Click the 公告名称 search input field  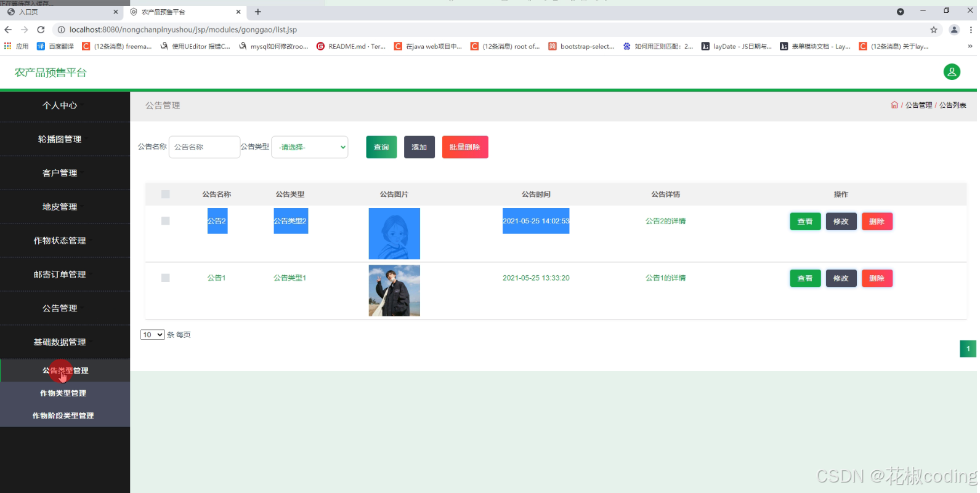point(205,147)
